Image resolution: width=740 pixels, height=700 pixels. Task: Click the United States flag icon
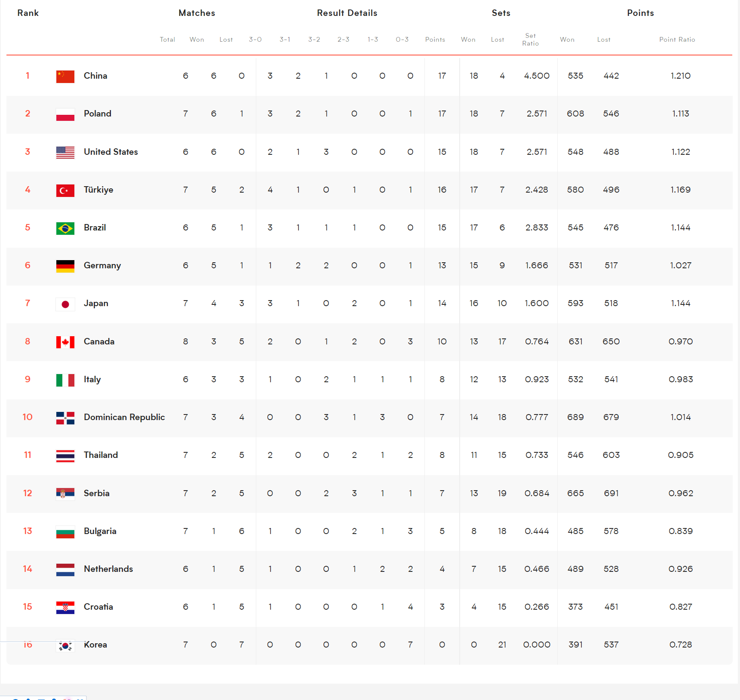pyautogui.click(x=65, y=153)
